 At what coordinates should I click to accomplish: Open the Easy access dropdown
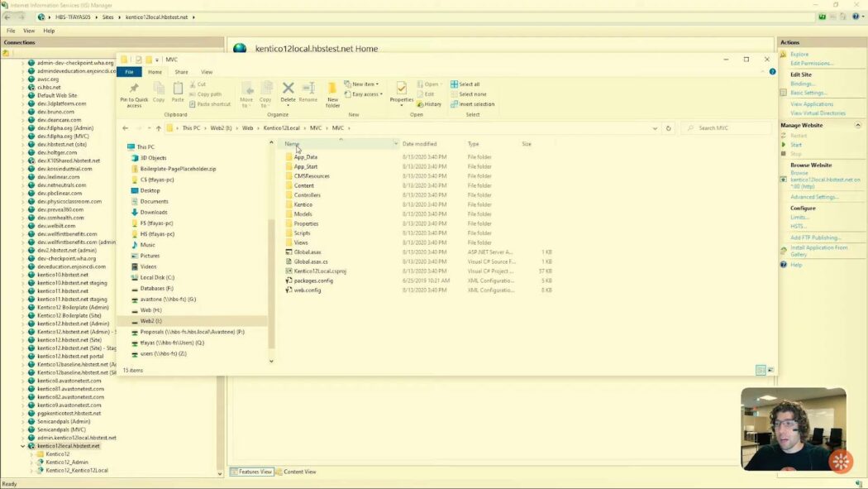(x=363, y=94)
